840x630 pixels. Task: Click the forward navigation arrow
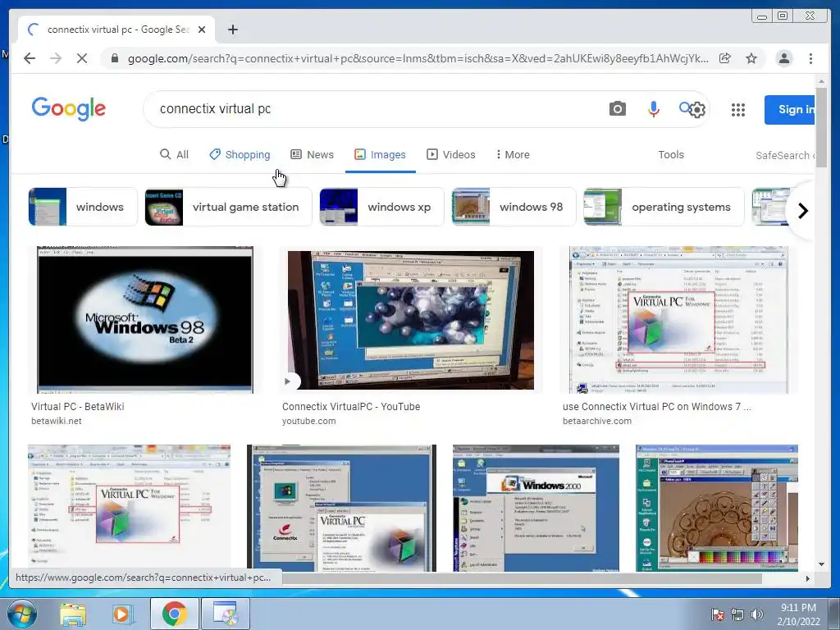(x=56, y=58)
